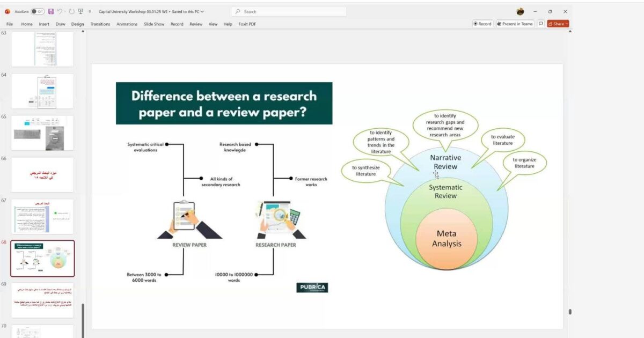Click the Present in Teams button
This screenshot has height=338, width=644.
(515, 24)
